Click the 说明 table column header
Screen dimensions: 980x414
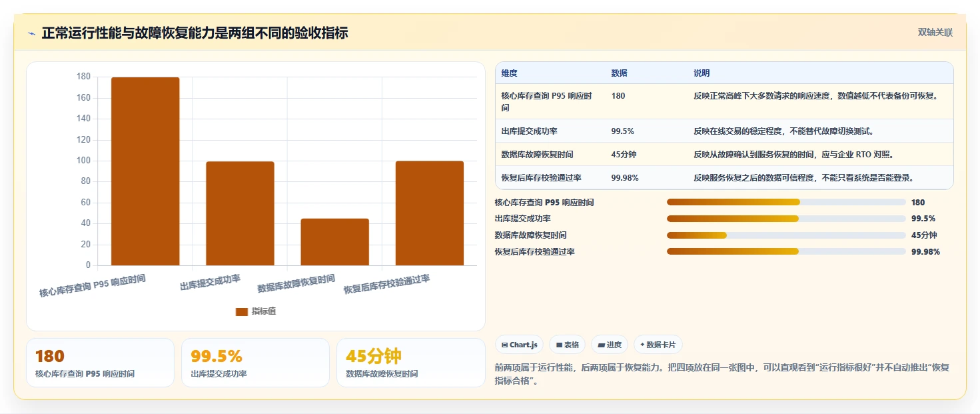coord(702,73)
